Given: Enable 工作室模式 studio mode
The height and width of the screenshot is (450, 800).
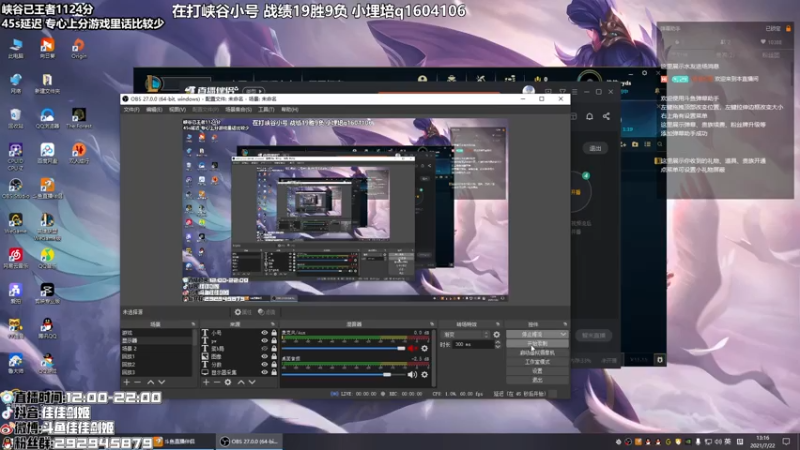Looking at the screenshot, I should pos(537,362).
